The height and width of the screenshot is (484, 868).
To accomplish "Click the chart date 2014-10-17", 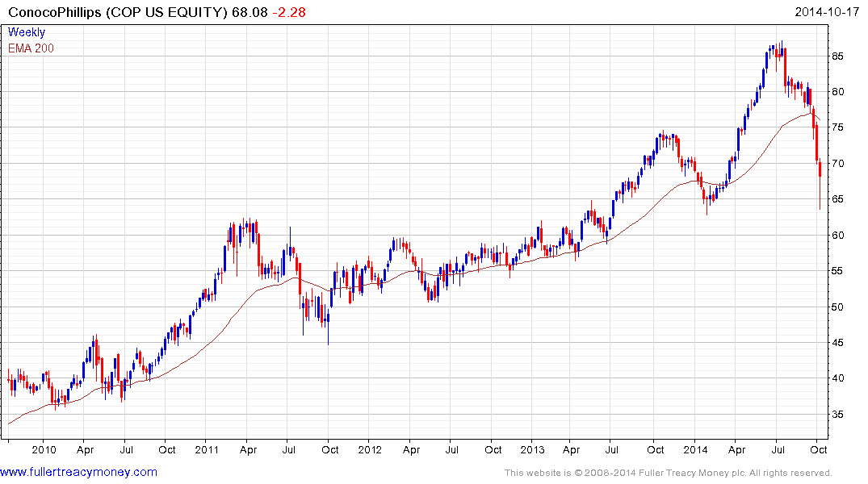I will coord(827,12).
